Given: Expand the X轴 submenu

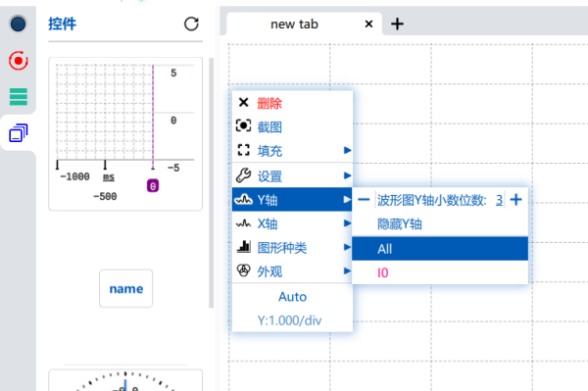Looking at the screenshot, I should [x=292, y=223].
